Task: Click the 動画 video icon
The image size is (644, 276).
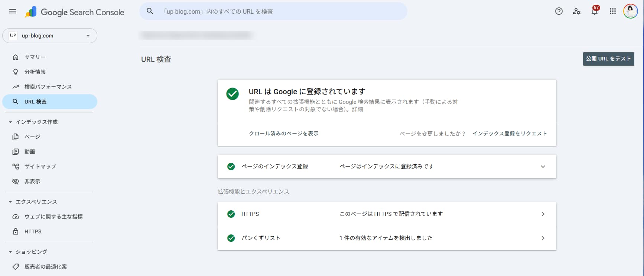Action: pos(16,152)
